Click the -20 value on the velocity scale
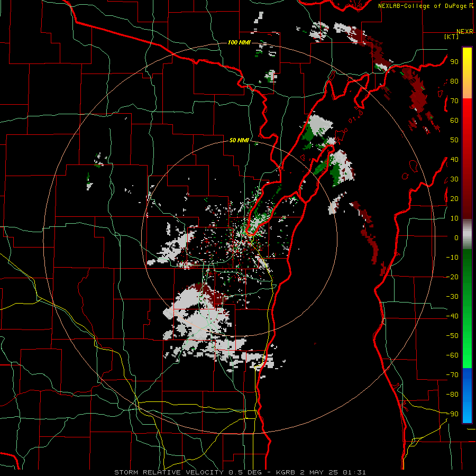Screen dimensions: 476x476 pyautogui.click(x=452, y=277)
